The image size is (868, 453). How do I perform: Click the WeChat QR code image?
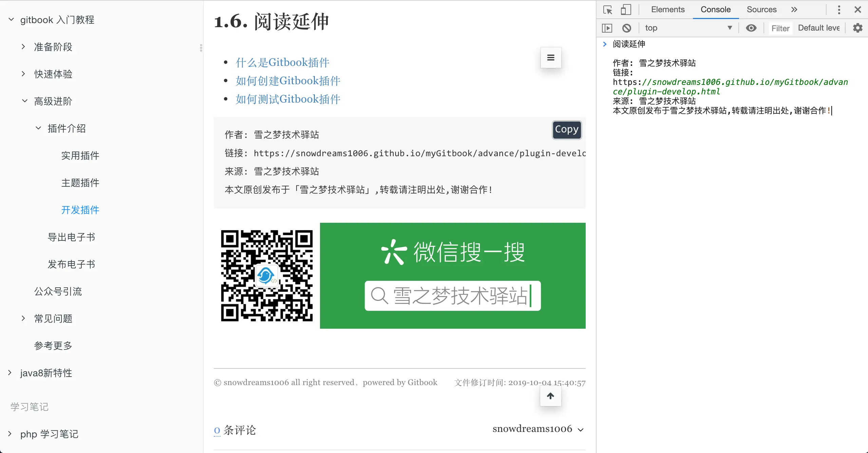coord(267,275)
